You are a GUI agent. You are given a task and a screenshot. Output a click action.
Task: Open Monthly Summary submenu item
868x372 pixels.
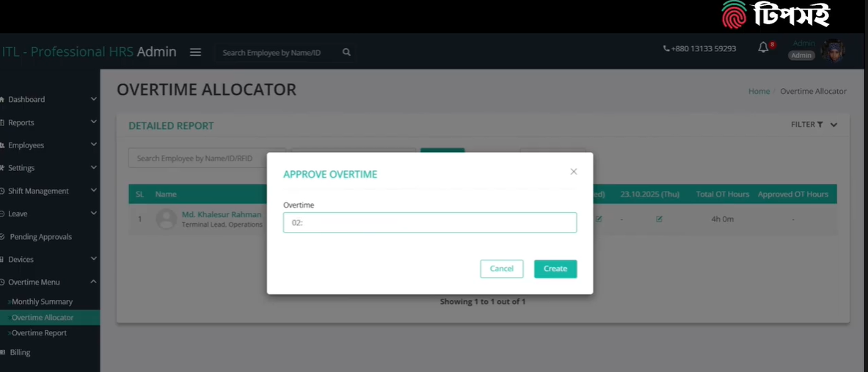click(x=42, y=302)
